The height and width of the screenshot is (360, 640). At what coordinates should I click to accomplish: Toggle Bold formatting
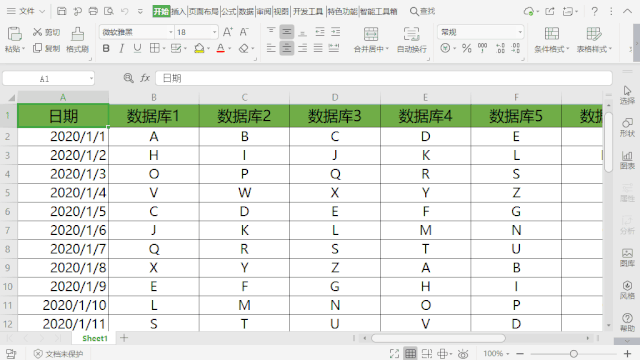point(106,49)
